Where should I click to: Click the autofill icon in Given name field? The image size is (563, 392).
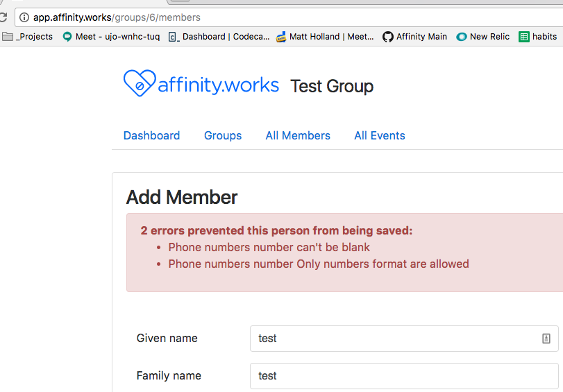(x=546, y=338)
